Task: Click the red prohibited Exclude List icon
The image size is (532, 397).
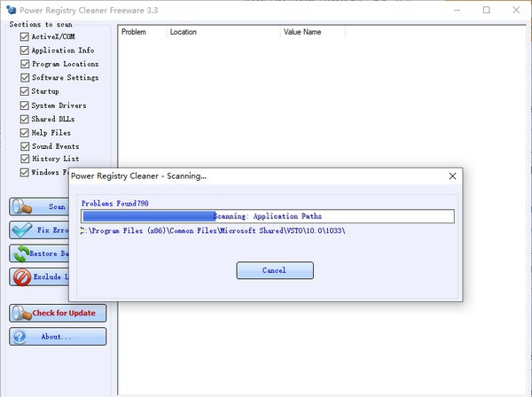Action: tap(22, 277)
